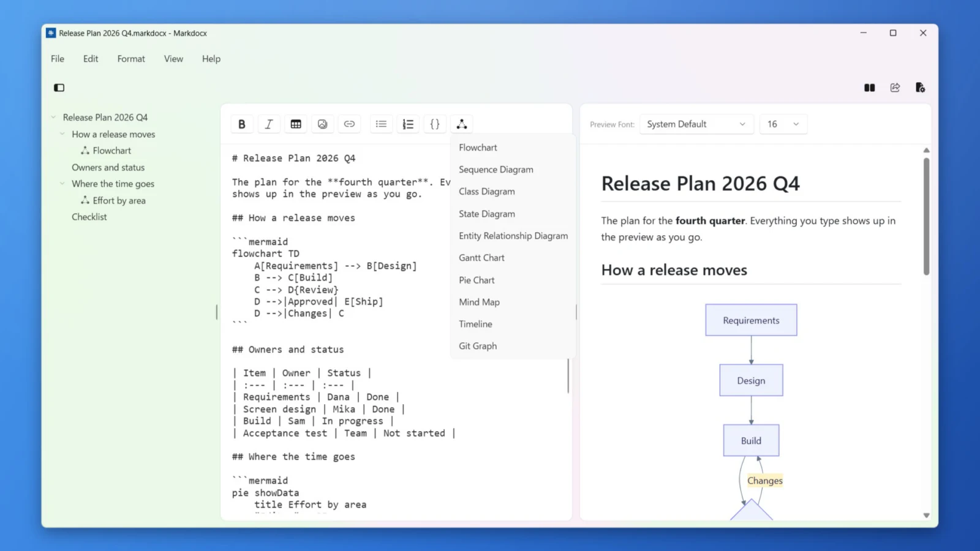
Task: Collapse the Where the time goes node
Action: (62, 184)
